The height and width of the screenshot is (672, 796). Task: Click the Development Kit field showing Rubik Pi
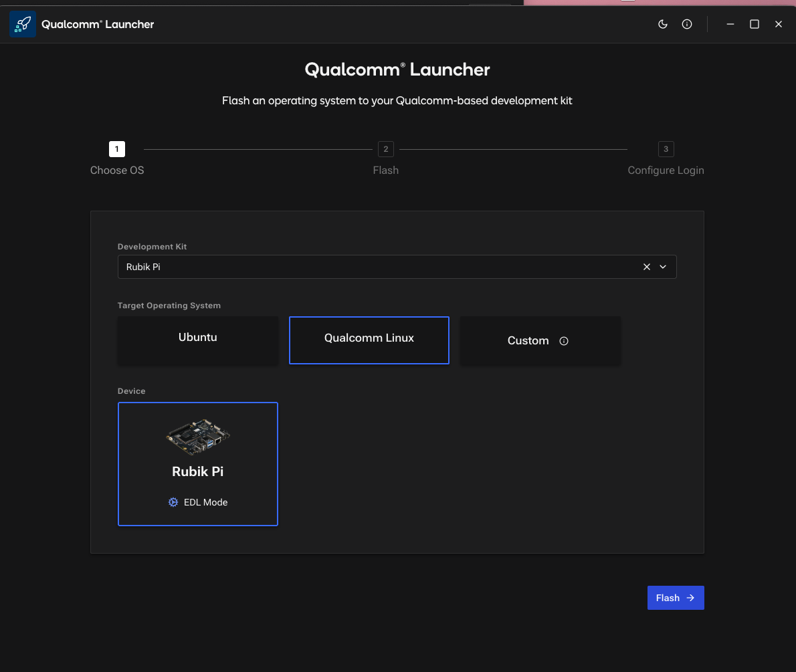pos(397,267)
